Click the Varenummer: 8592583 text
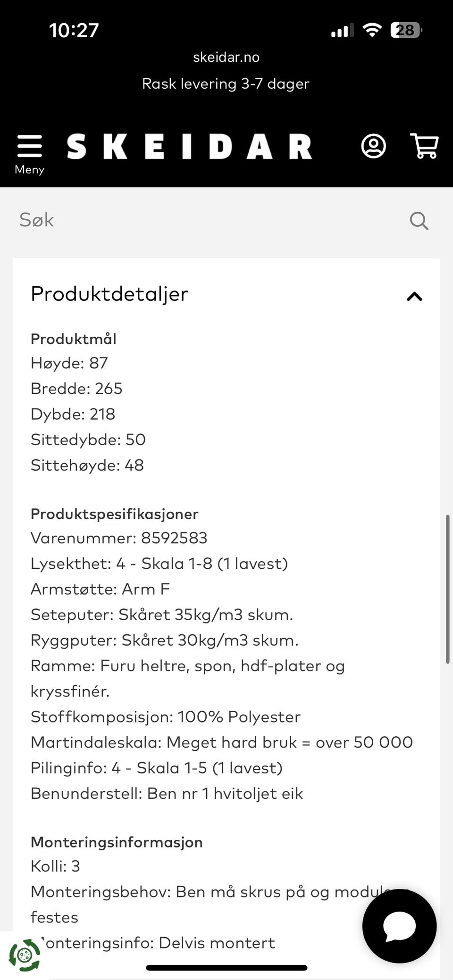Viewport: 453px width, 980px height. click(119, 538)
